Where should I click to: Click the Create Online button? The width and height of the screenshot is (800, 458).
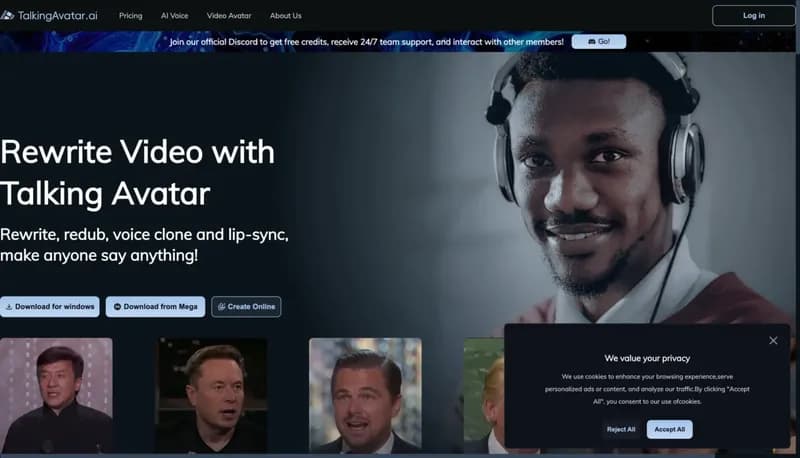pyautogui.click(x=246, y=307)
